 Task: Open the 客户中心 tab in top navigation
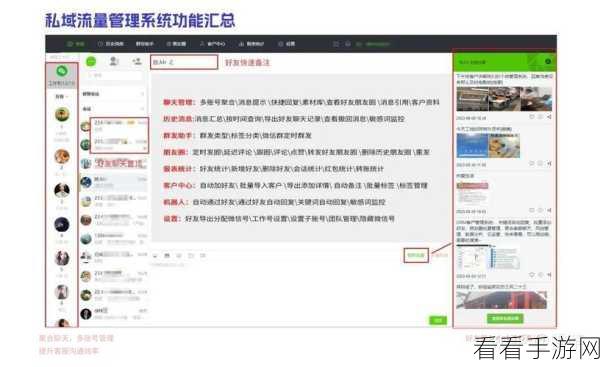tap(212, 44)
